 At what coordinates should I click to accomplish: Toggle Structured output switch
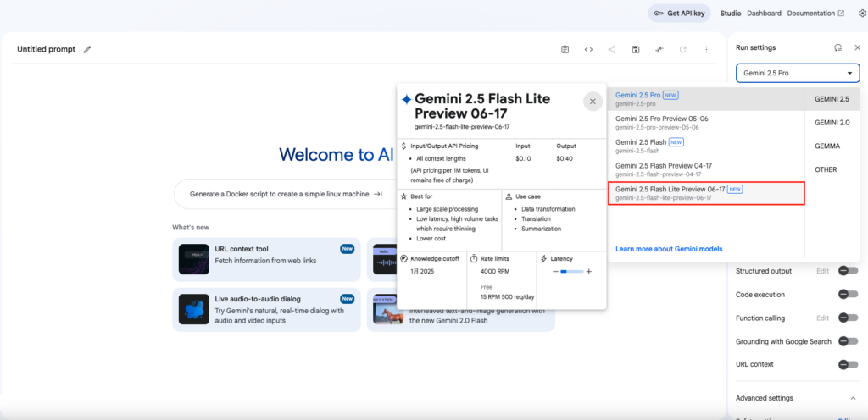[848, 271]
